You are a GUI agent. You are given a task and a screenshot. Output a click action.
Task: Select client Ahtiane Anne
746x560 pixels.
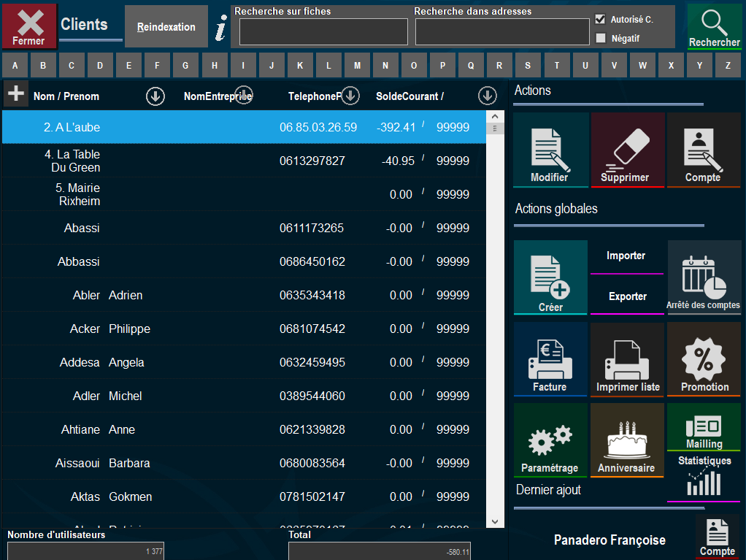coord(244,429)
